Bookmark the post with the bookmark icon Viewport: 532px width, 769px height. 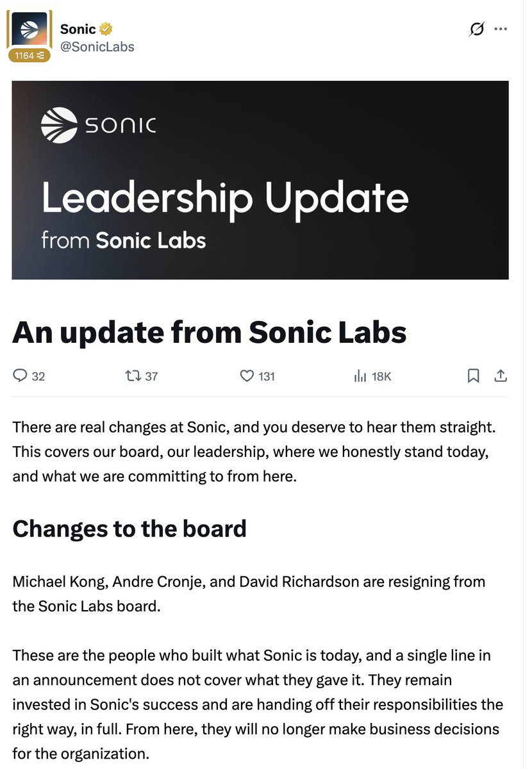pyautogui.click(x=473, y=376)
